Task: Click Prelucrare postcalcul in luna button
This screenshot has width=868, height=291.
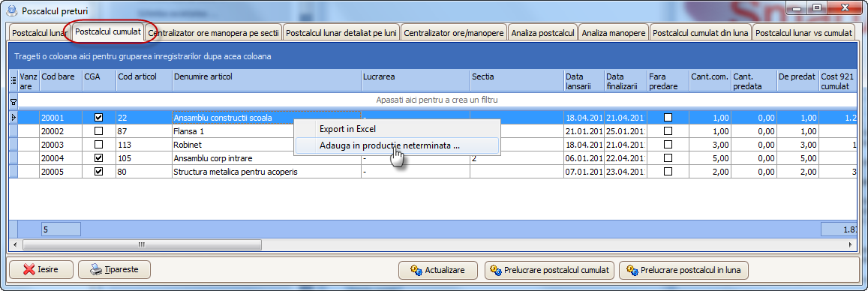Action: [x=683, y=271]
